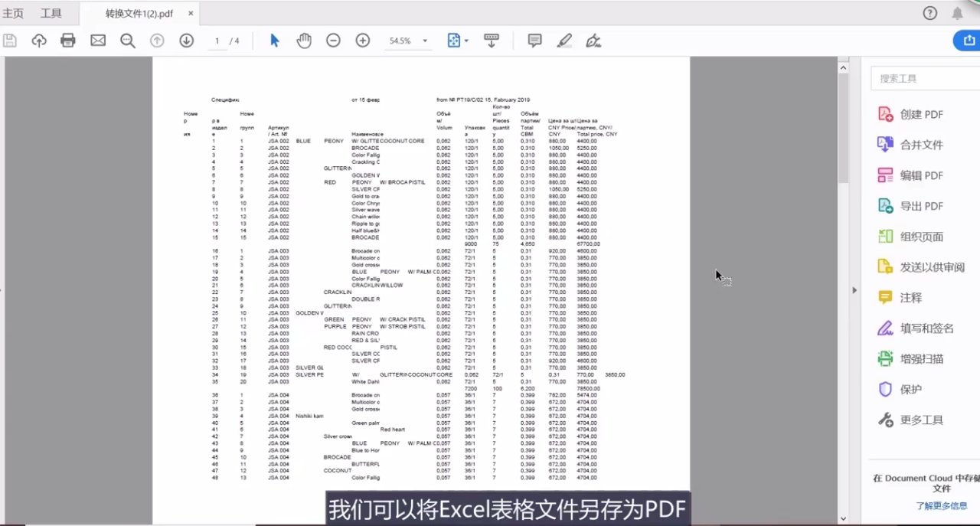The width and height of the screenshot is (980, 526).
Task: Open the 更多工具 option
Action: [x=910, y=420]
